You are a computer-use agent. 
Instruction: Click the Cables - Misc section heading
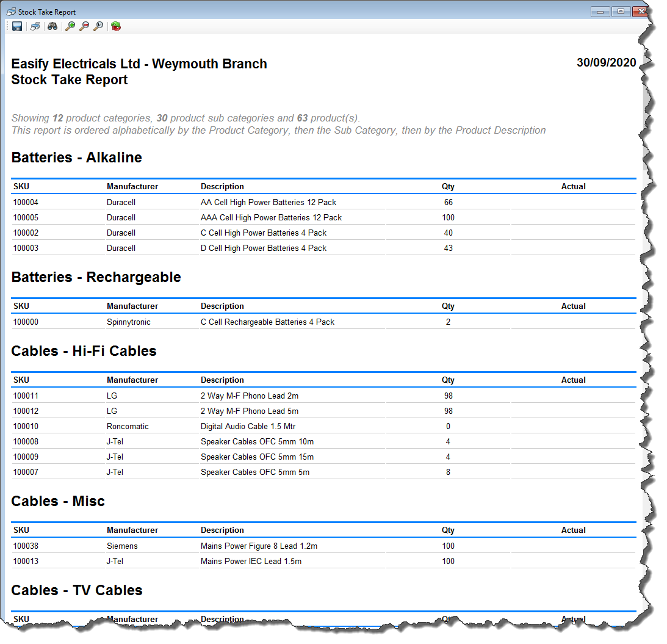58,501
